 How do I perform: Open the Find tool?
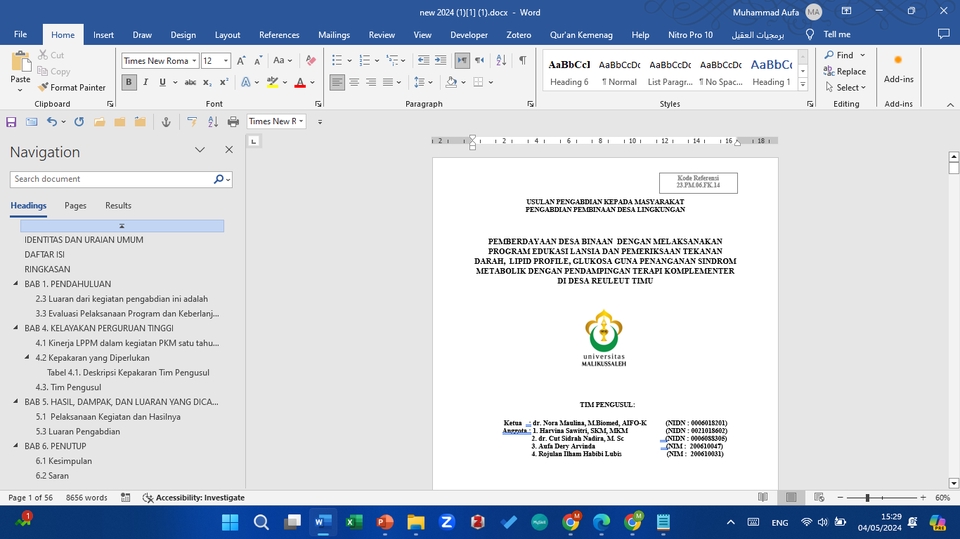839,55
